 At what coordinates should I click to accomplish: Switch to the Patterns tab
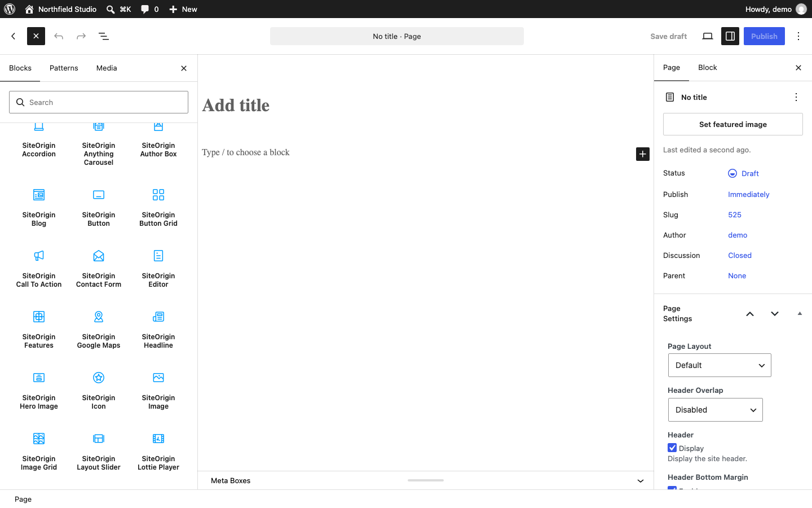(x=64, y=68)
